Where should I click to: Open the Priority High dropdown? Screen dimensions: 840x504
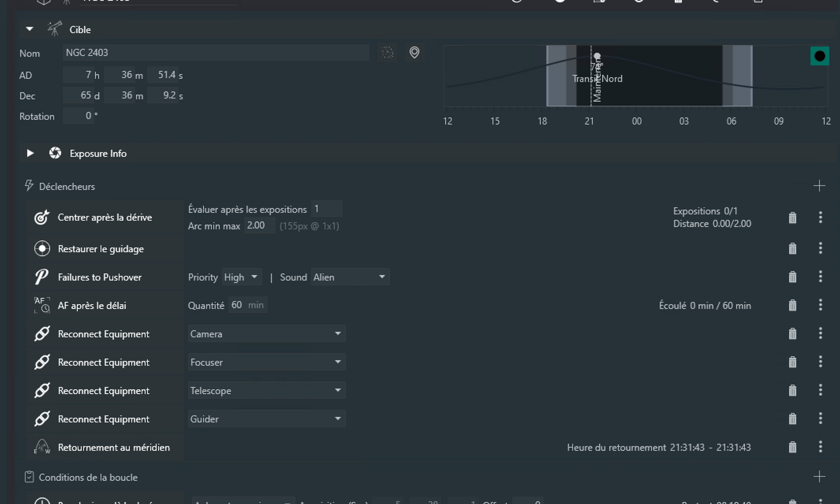(242, 277)
